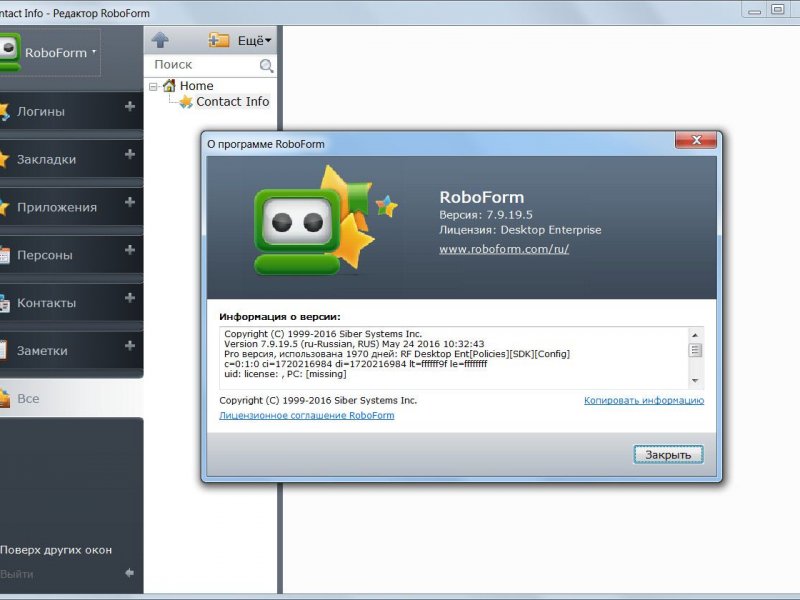Open the Логины section
This screenshot has width=800, height=600.
41,111
